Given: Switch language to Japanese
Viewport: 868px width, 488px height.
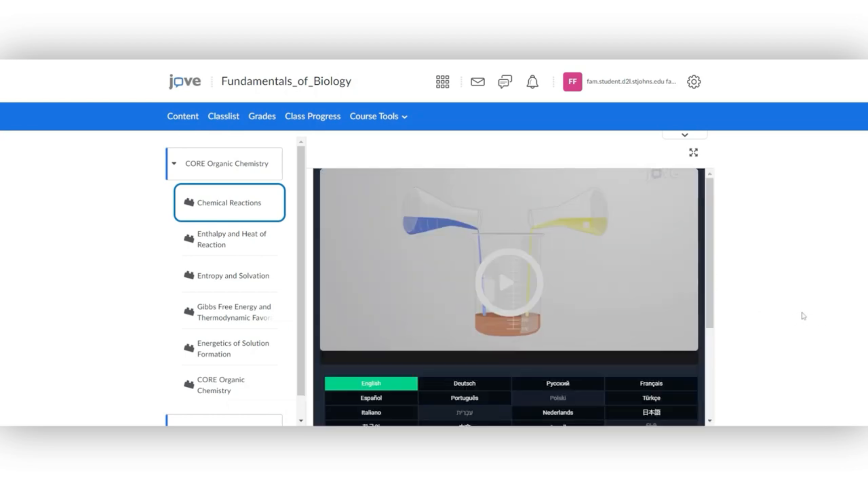Looking at the screenshot, I should click(x=651, y=412).
